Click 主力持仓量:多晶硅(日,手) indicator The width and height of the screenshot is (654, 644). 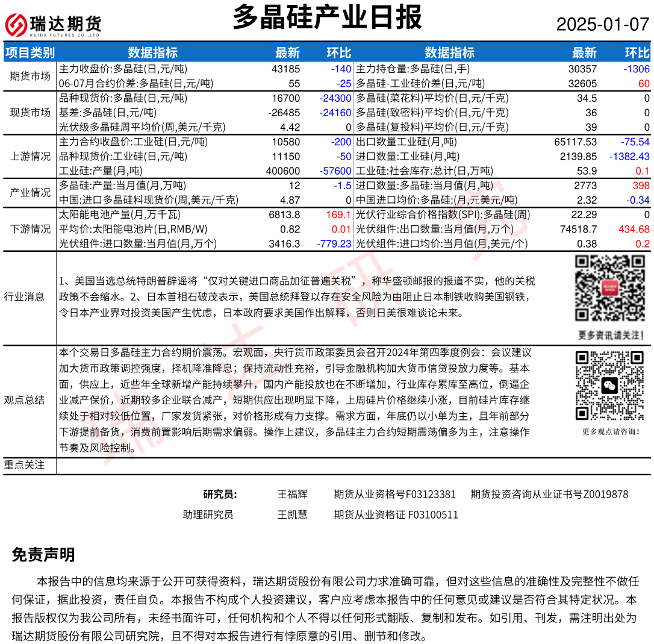pyautogui.click(x=413, y=69)
